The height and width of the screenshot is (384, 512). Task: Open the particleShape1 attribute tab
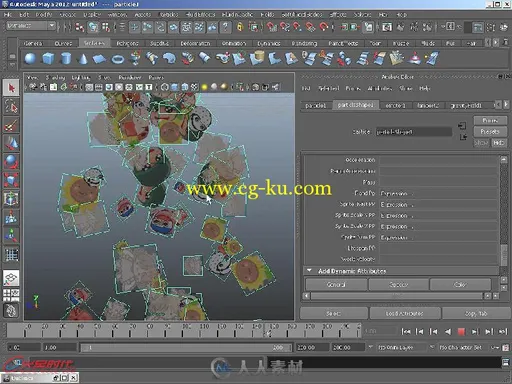coord(355,105)
